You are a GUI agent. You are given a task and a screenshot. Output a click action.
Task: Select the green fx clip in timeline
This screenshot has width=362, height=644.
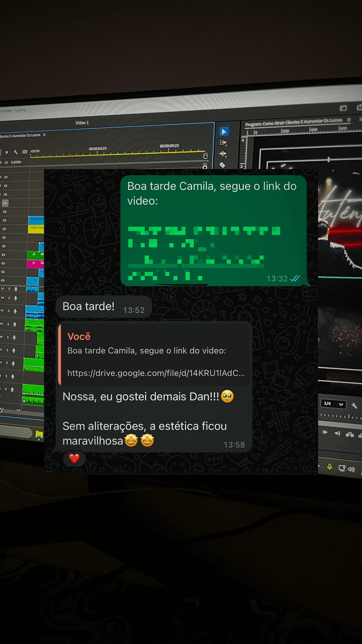pyautogui.click(x=33, y=255)
